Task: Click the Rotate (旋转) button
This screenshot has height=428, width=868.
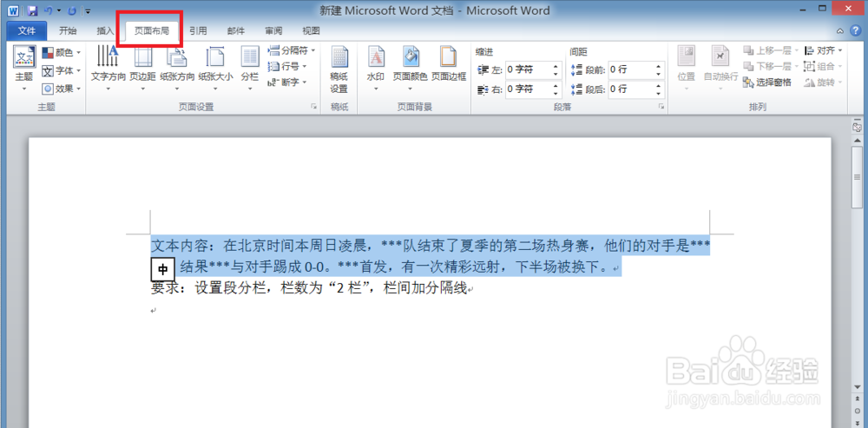Action: 823,82
